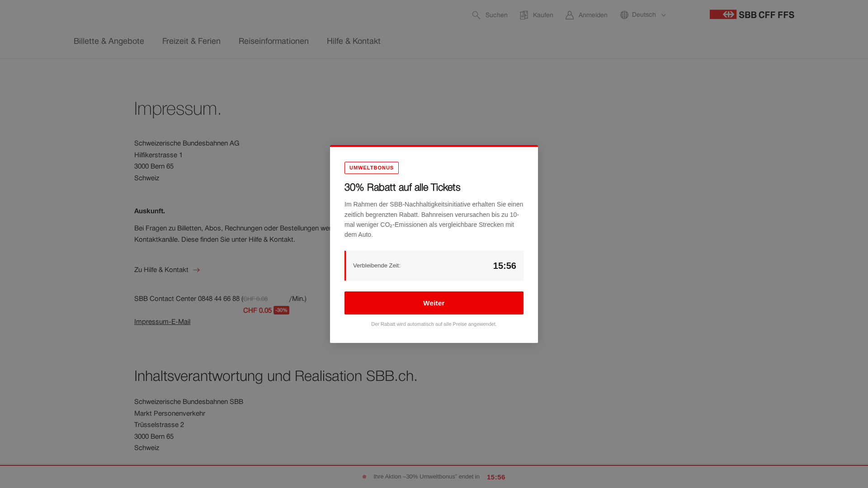Image resolution: width=868 pixels, height=488 pixels.
Task: Open the Freizeit & Ferien menu
Action: [x=191, y=41]
